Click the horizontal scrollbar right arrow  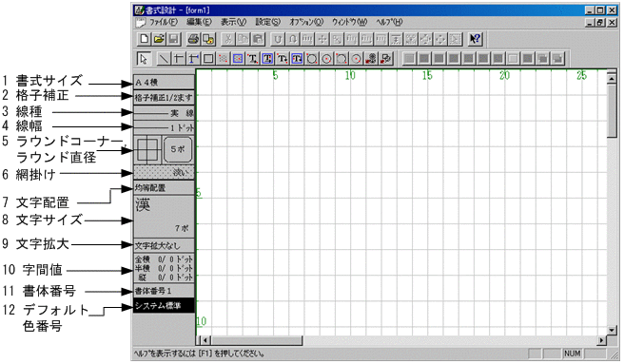pyautogui.click(x=602, y=340)
